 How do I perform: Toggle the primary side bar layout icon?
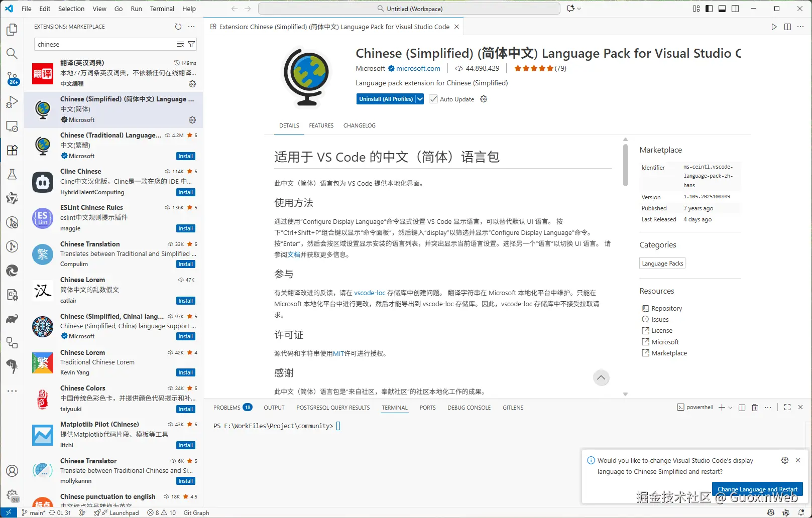pyautogui.click(x=709, y=9)
